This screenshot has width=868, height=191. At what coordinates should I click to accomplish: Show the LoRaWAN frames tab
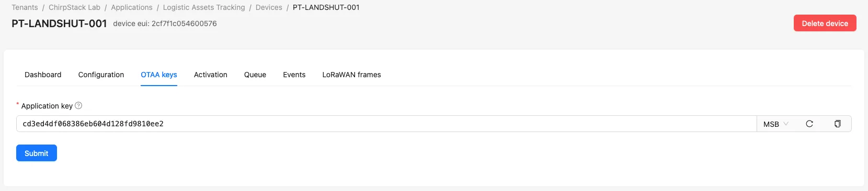tap(351, 75)
